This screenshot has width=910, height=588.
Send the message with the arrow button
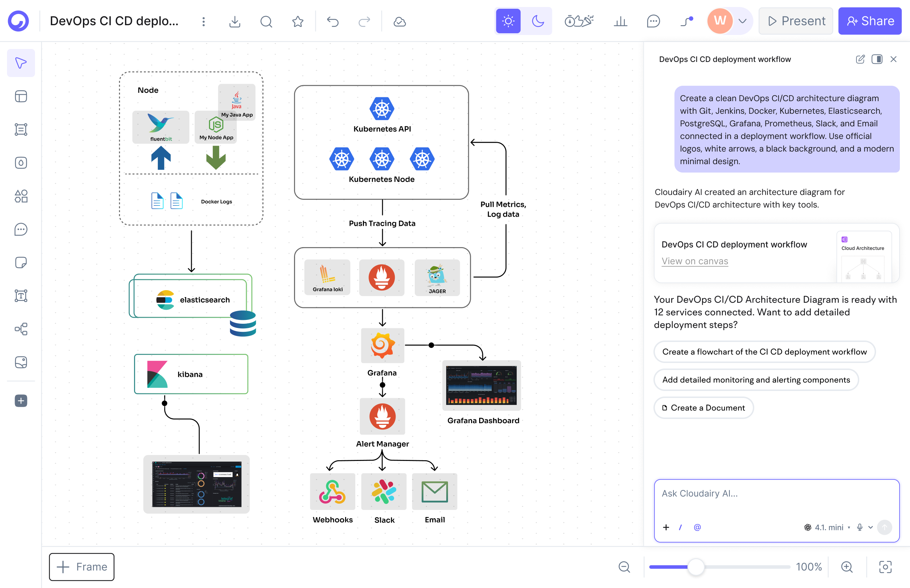885,527
